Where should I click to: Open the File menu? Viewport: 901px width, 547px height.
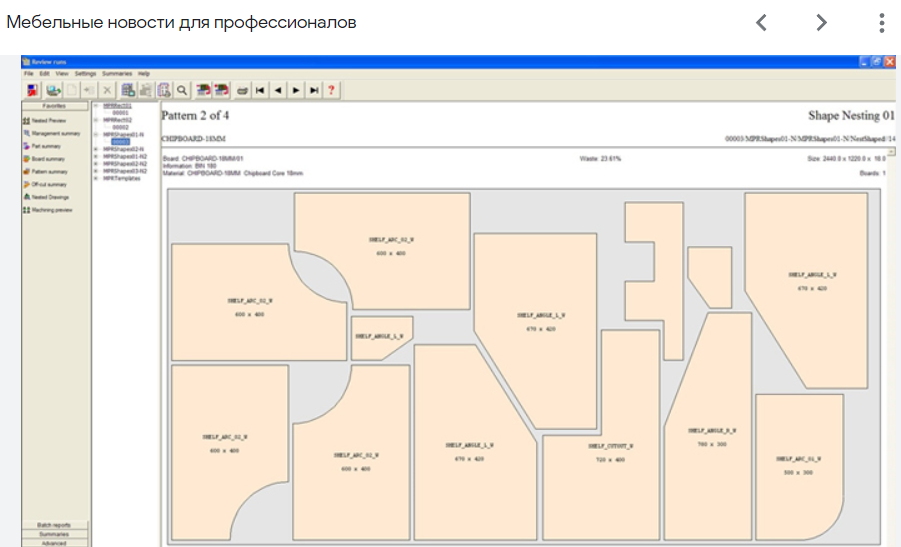(x=28, y=74)
